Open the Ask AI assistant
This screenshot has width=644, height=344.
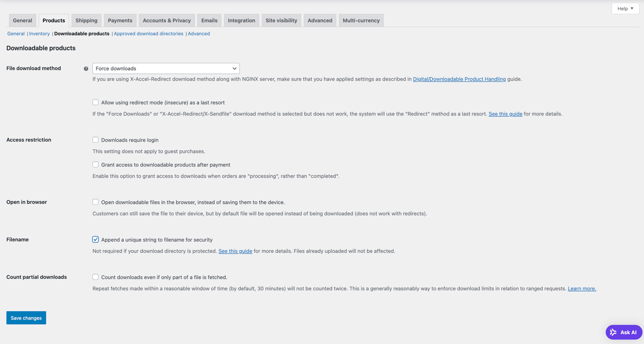pyautogui.click(x=623, y=332)
